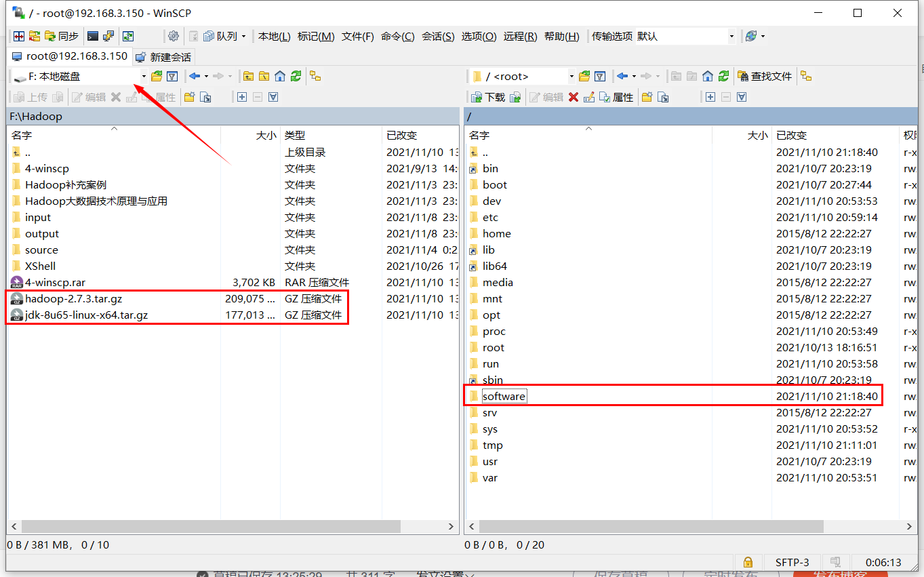
Task: Click the open terminal/PuTTY icon
Action: click(x=92, y=36)
